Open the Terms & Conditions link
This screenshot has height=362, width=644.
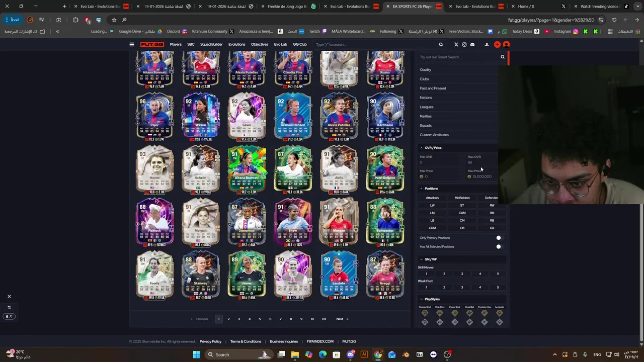[x=246, y=341]
